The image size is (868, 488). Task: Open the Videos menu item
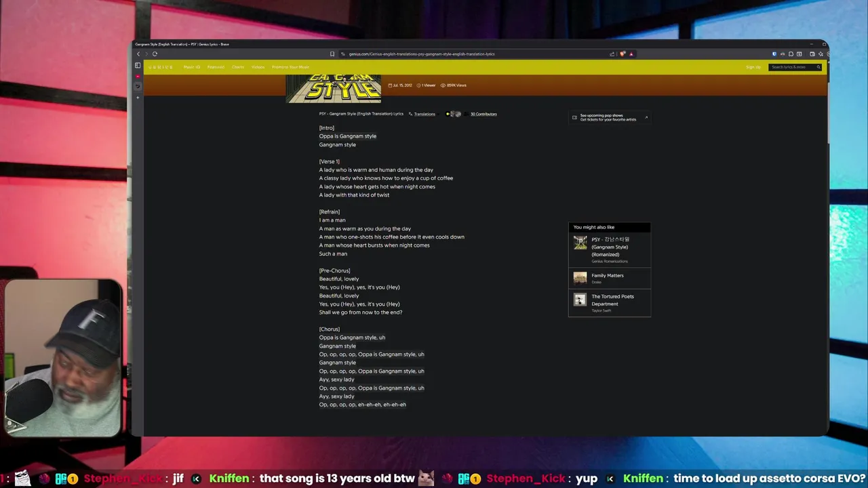point(258,67)
